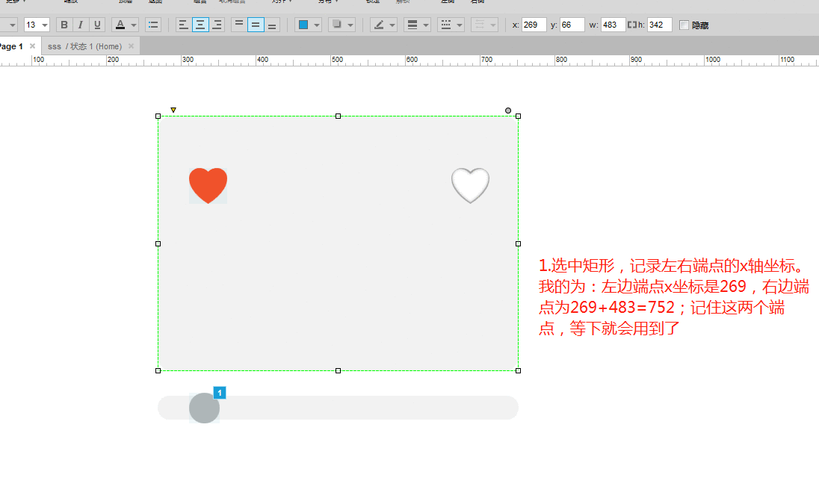Click the rectangle's bottom middle handle
Image resolution: width=819 pixels, height=504 pixels.
pos(338,370)
